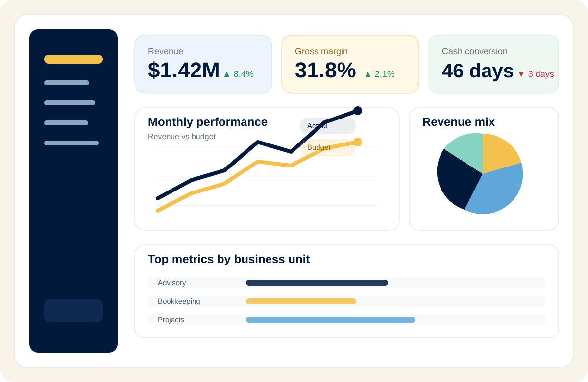Select the yellow pie chart slice
Viewport: 588px width, 382px height.
coord(499,153)
